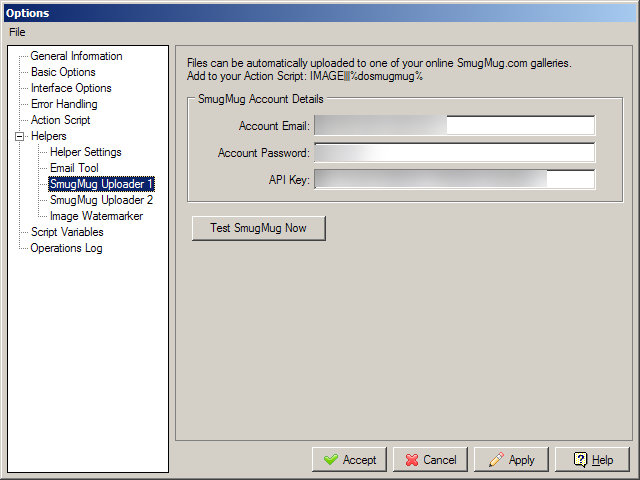Open Helper Settings page
640x480 pixels.
tap(86, 152)
